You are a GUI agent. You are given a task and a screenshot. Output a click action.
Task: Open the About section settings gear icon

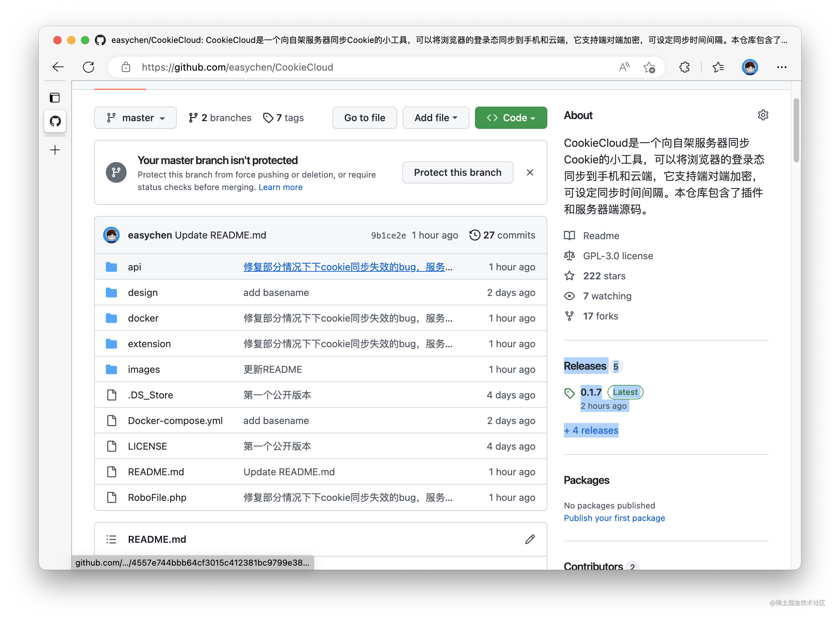pyautogui.click(x=763, y=115)
